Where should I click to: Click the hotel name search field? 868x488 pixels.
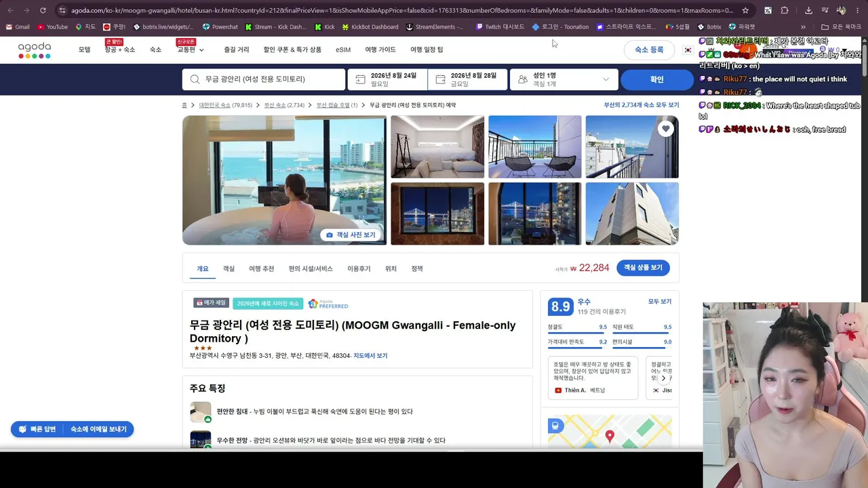pos(264,79)
